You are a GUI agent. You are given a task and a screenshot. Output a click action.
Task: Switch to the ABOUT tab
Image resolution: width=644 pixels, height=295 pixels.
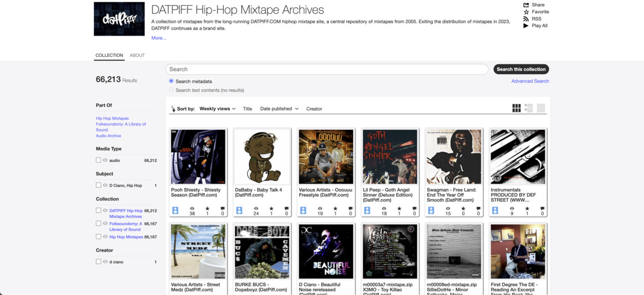coord(137,55)
